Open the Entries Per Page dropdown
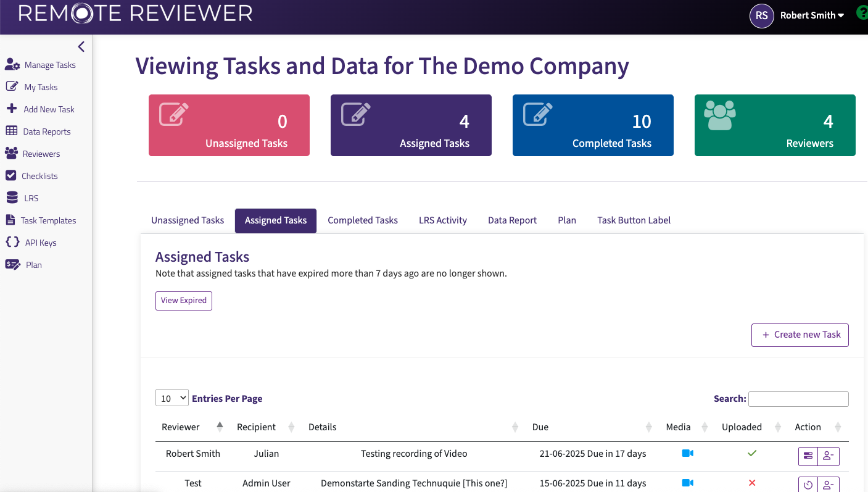 tap(172, 398)
